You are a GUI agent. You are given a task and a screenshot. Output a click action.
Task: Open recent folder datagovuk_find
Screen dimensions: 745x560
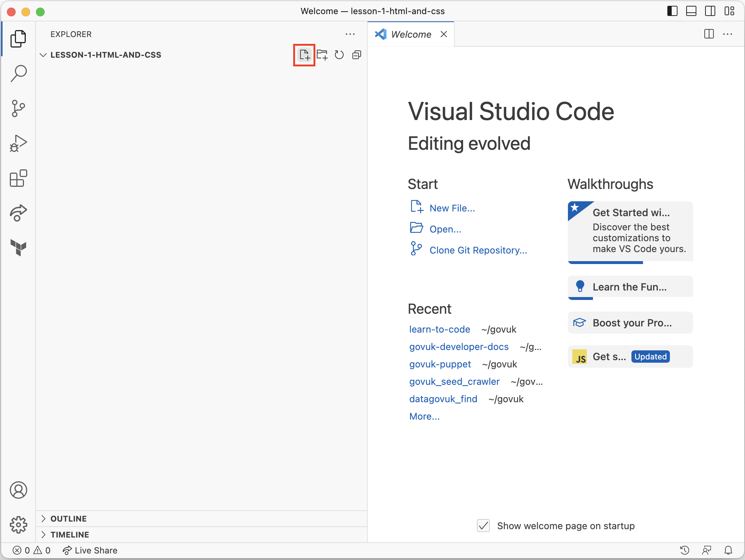click(x=443, y=399)
